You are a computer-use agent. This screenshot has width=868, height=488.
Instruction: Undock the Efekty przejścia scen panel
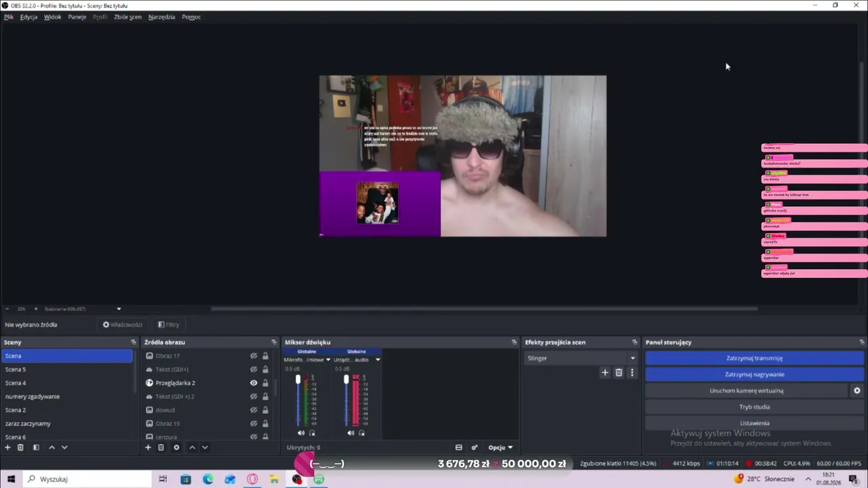[635, 342]
